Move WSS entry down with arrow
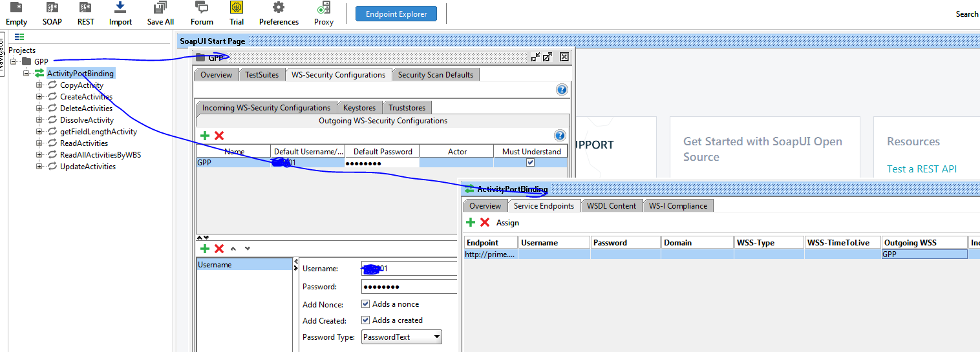The image size is (980, 352). click(x=247, y=249)
